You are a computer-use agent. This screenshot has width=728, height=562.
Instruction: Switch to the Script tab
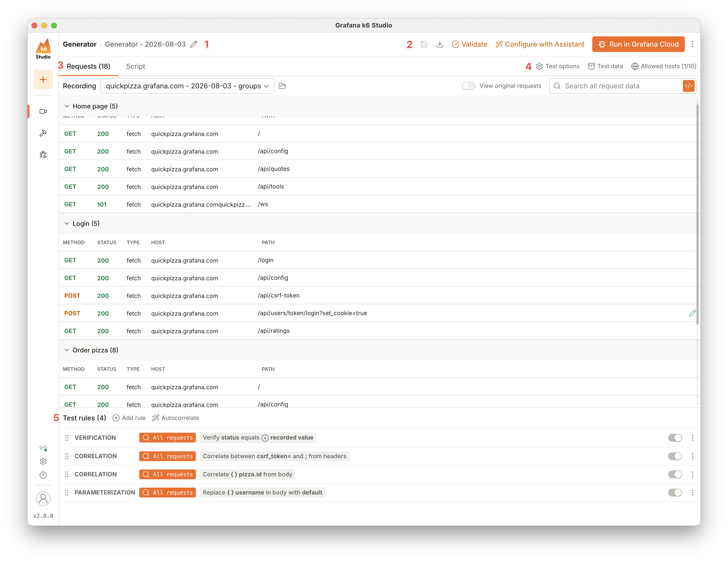tap(136, 66)
